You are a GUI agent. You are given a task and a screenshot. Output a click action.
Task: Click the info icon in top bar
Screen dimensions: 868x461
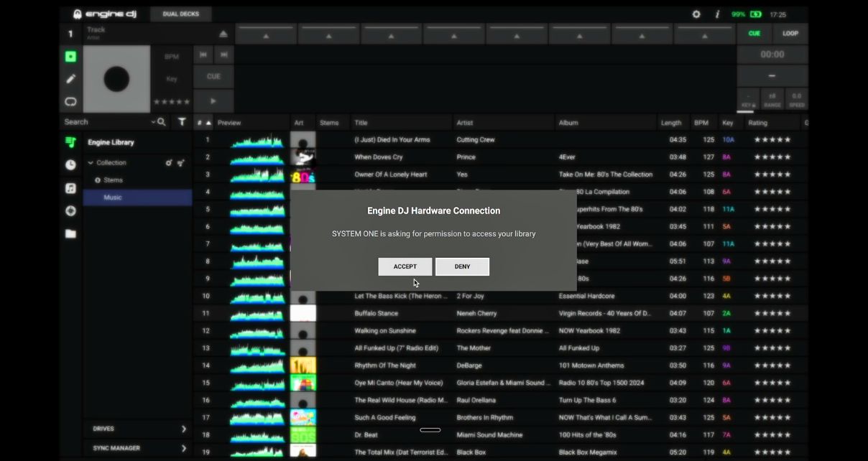[717, 14]
